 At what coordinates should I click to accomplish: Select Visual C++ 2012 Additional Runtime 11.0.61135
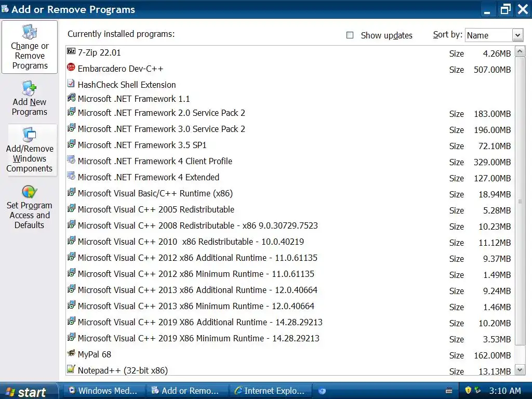coord(197,258)
